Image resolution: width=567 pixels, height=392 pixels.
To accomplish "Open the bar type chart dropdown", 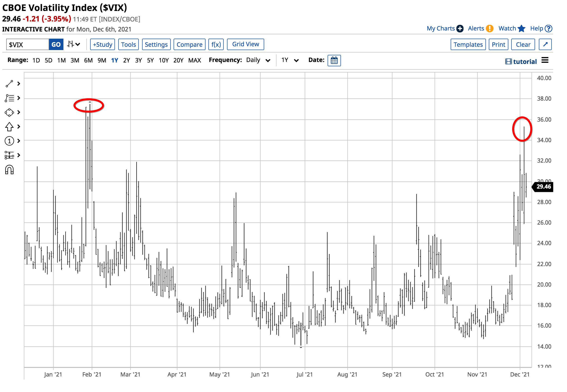I will (x=74, y=44).
